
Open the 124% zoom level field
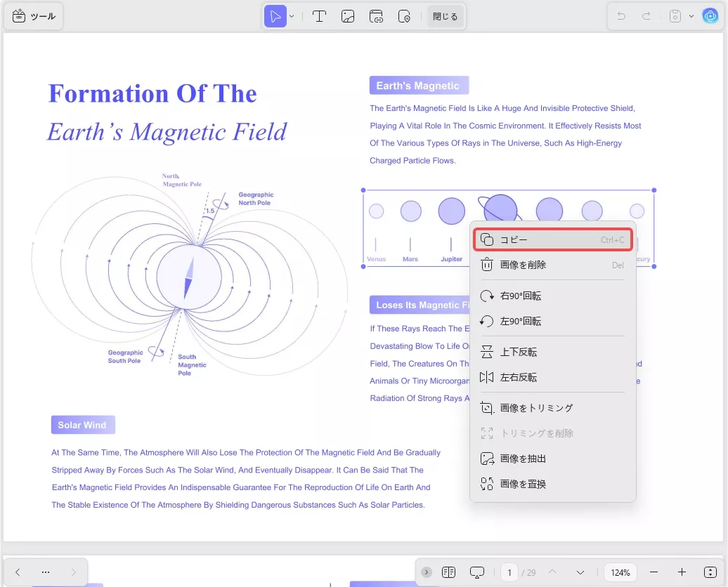click(x=620, y=572)
